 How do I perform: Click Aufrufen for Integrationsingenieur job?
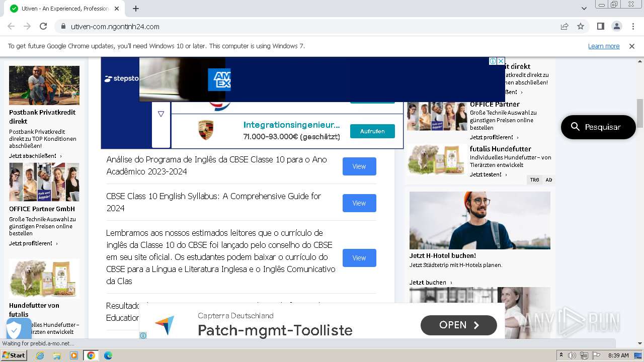[372, 131]
